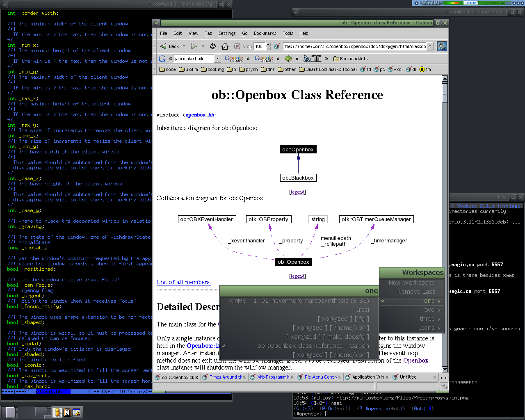Open the calendar alarm icon in dock

point(76,412)
